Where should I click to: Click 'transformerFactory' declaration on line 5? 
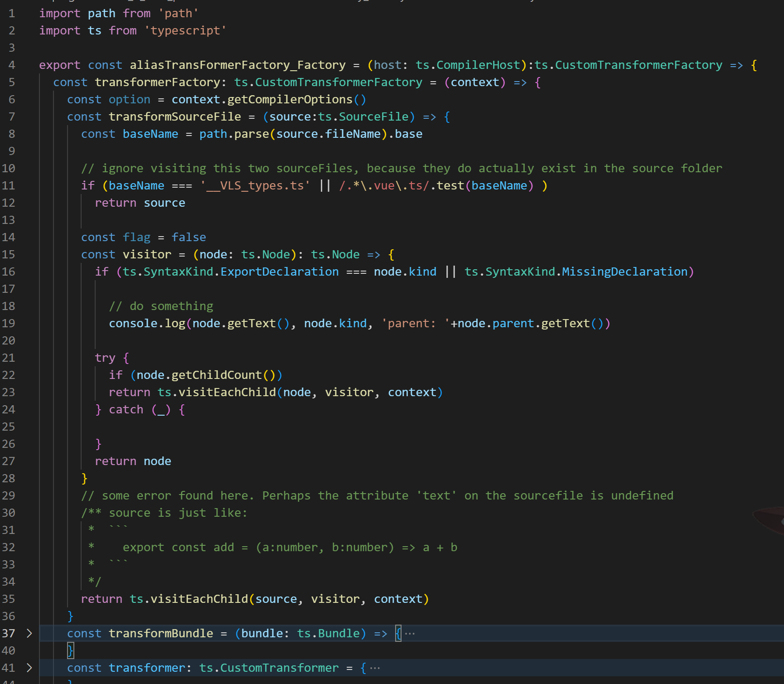click(157, 82)
